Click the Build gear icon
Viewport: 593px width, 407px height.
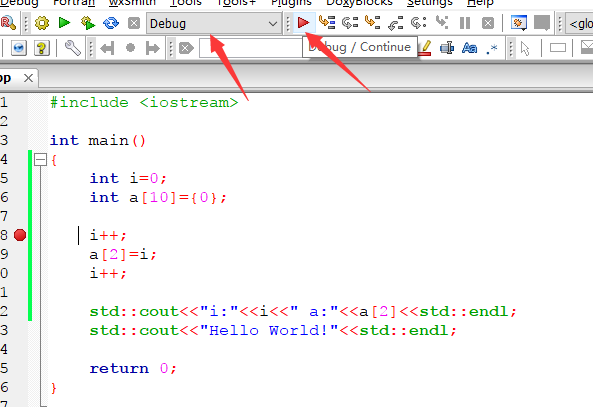tap(42, 23)
